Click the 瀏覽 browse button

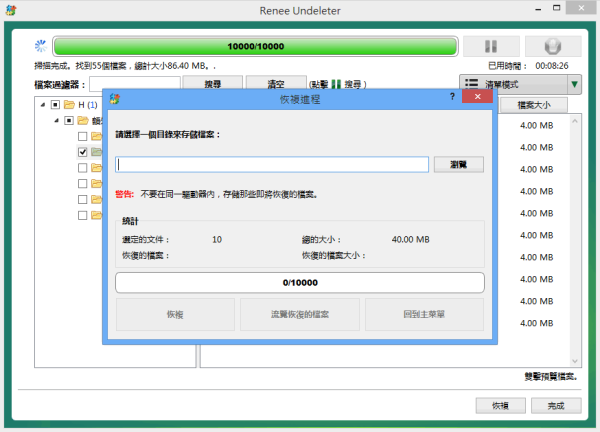point(458,165)
